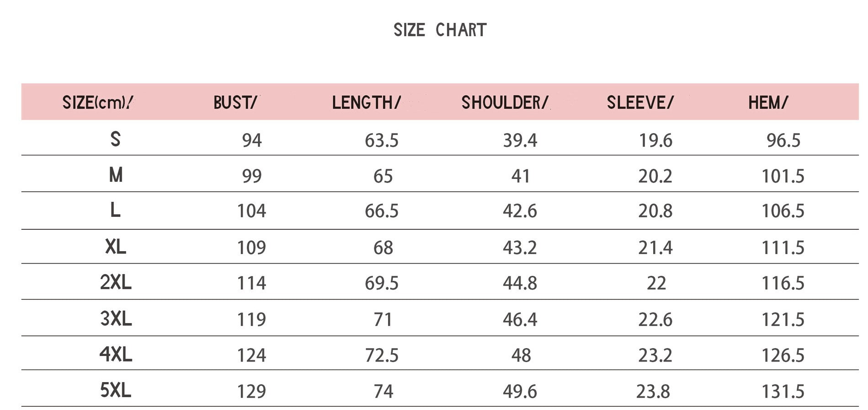Click the 2XL size row label
Viewport: 868px width, 410px height.
(x=116, y=282)
